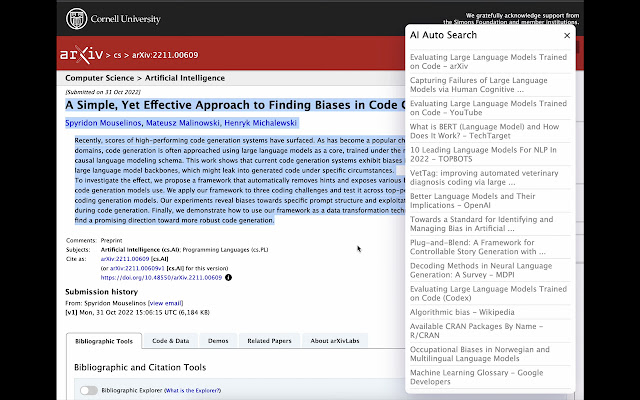Viewport: 640px width, 400px height.
Task: Select the Related Papers tab
Action: [269, 341]
